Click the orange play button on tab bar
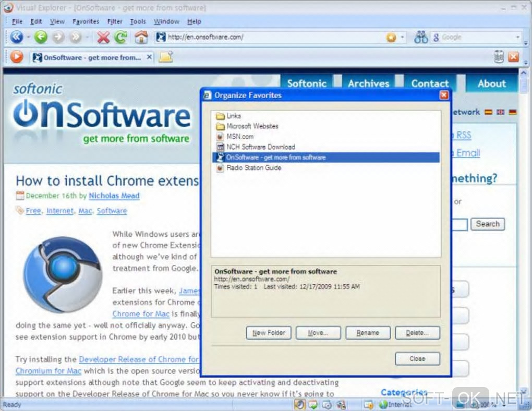The image size is (532, 411). click(16, 57)
